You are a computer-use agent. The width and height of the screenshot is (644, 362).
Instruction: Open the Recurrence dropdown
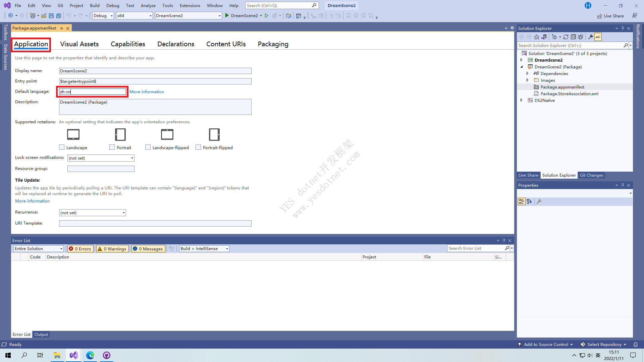[x=93, y=213]
